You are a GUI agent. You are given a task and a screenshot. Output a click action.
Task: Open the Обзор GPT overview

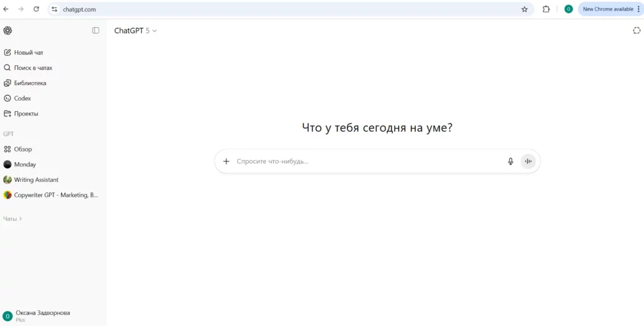pyautogui.click(x=23, y=149)
